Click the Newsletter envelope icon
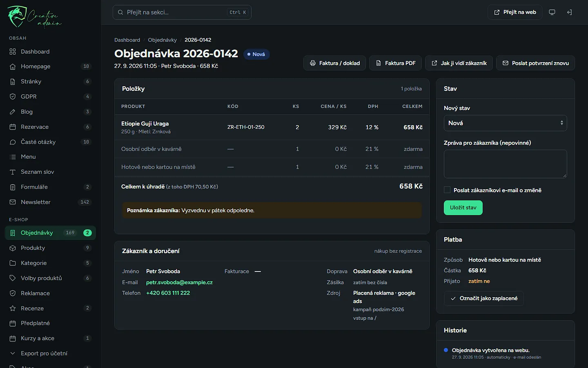Viewport: 588px width, 368px height. (13, 202)
